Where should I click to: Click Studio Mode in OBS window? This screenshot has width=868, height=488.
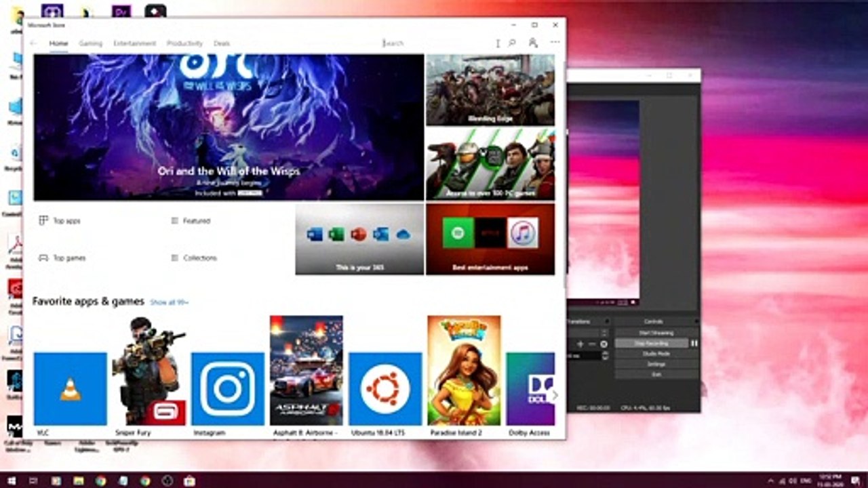pos(656,354)
